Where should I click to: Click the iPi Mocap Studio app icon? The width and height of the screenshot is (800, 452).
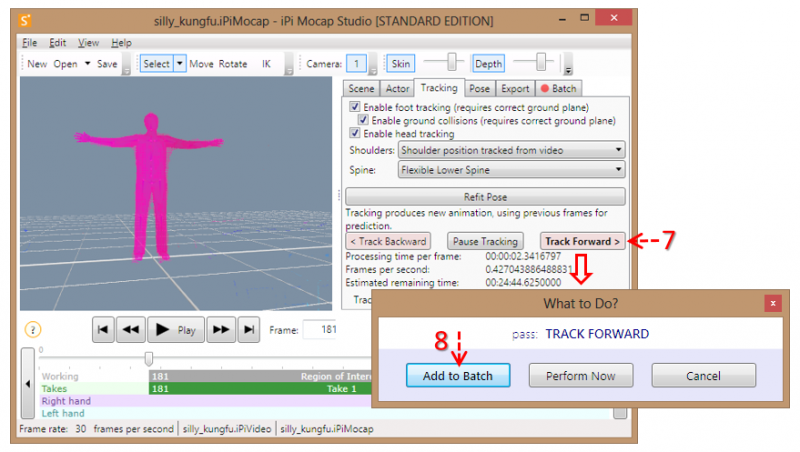tap(25, 20)
